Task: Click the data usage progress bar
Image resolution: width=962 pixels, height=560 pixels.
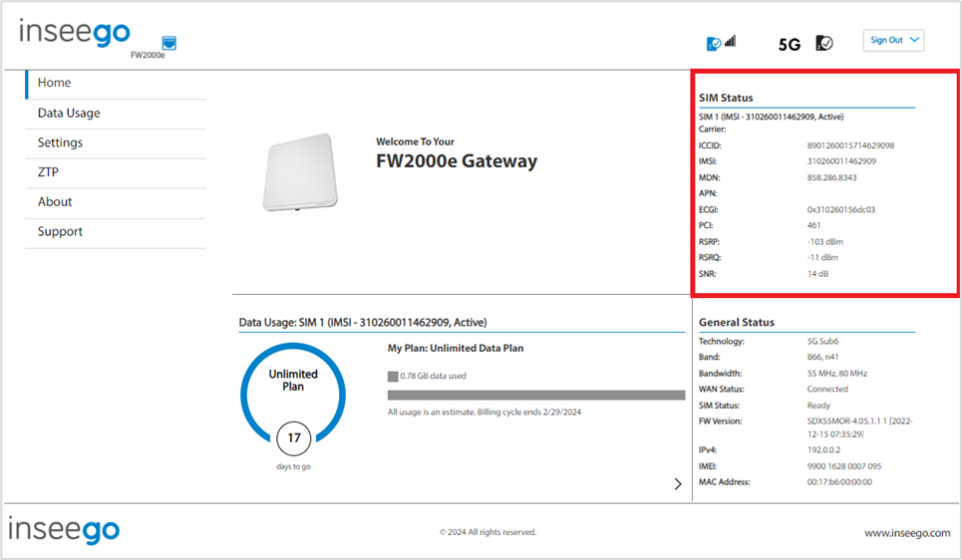Action: (x=536, y=395)
